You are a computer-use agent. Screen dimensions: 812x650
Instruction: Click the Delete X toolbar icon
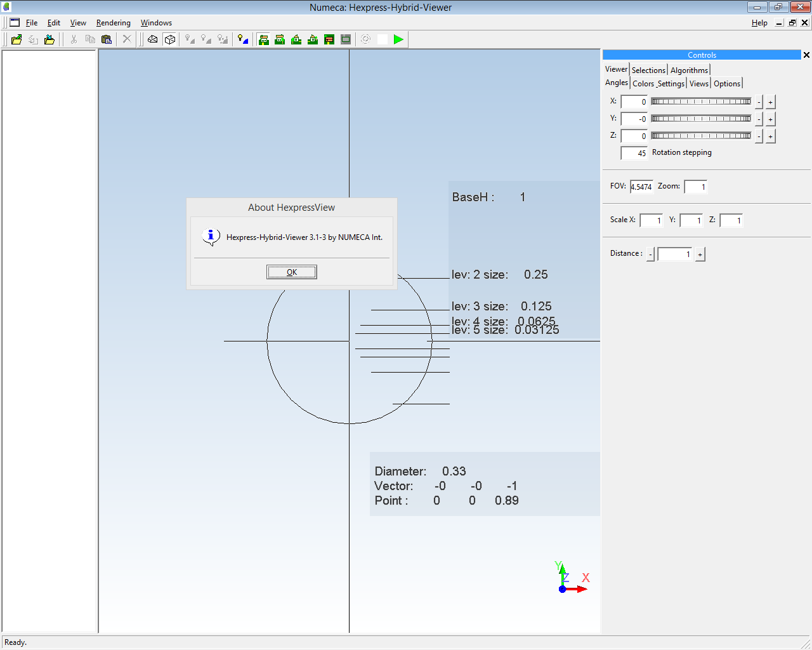pos(127,39)
